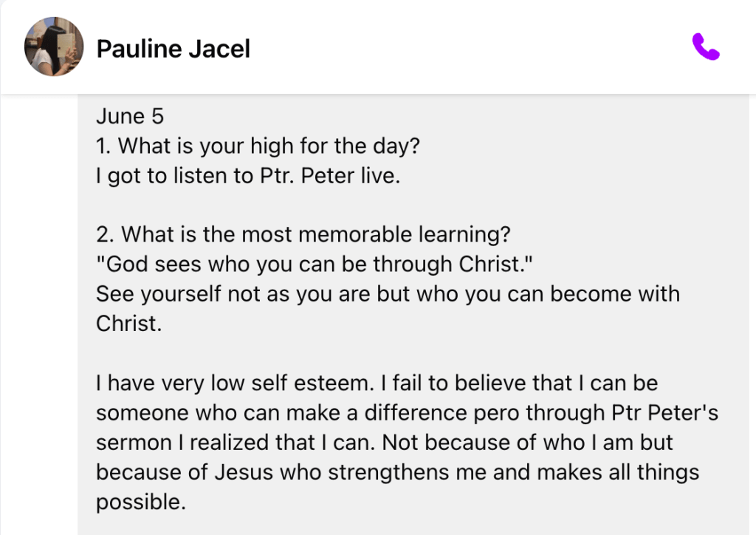Click the "June 5" date line
Viewport: 756px width, 535px height.
tap(130, 117)
